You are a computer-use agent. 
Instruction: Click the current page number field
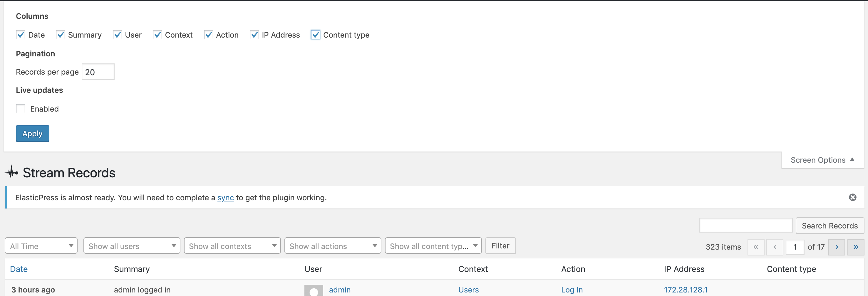(795, 247)
